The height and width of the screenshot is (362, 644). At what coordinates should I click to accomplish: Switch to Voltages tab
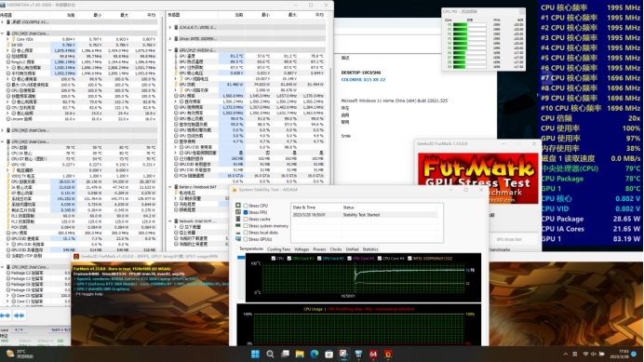point(302,249)
